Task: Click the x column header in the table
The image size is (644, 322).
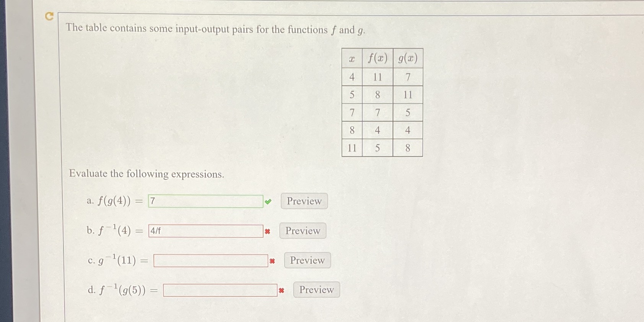Action: coord(352,58)
